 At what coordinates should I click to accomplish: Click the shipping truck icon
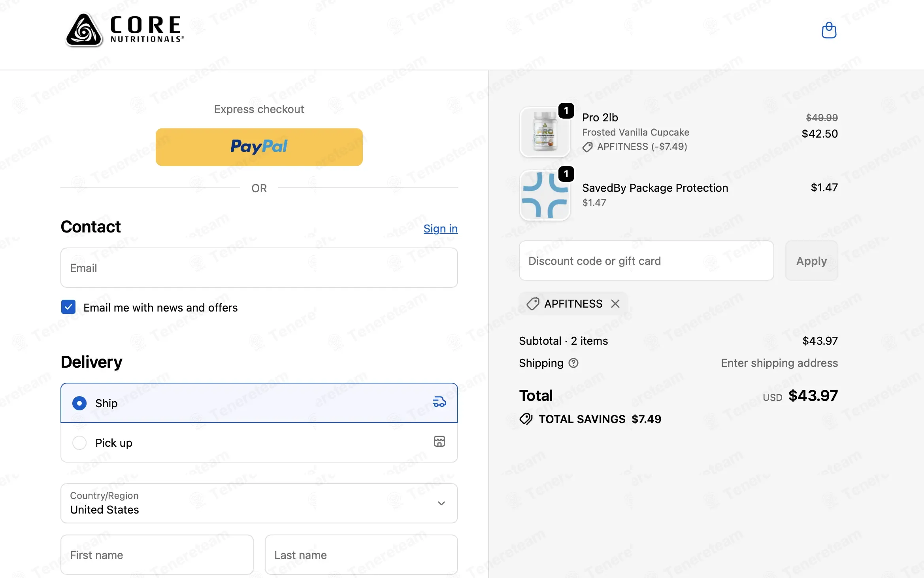[x=439, y=402]
